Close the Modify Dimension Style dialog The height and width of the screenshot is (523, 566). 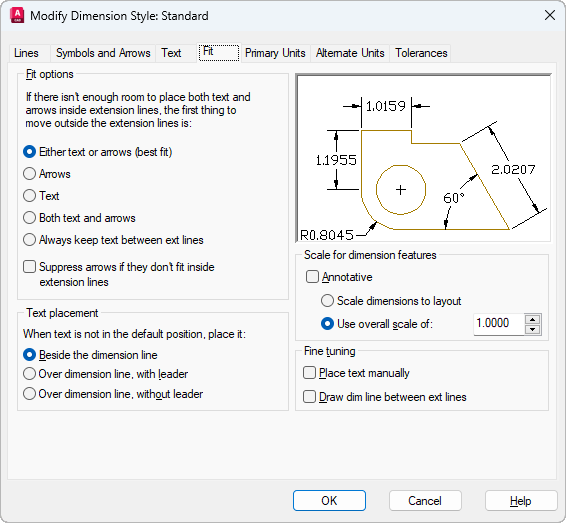pos(549,15)
